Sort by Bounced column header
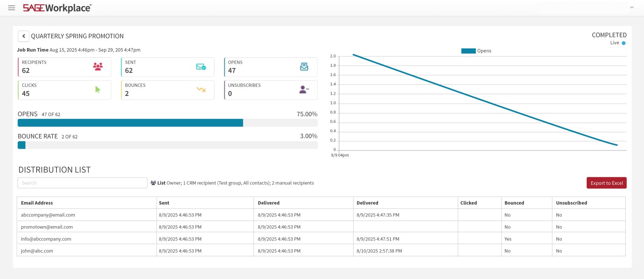 tap(514, 203)
